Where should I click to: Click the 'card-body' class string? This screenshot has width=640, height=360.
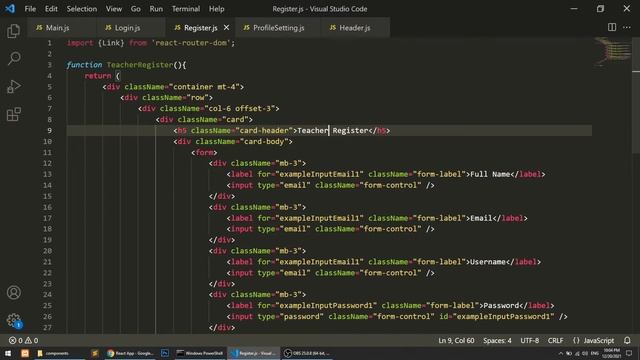point(264,142)
